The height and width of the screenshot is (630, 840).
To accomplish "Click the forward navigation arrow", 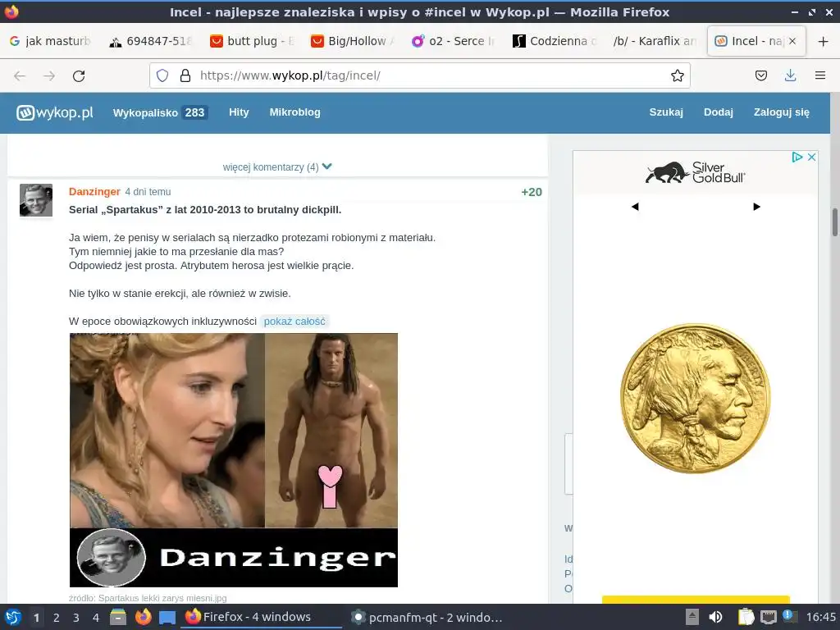I will point(49,76).
